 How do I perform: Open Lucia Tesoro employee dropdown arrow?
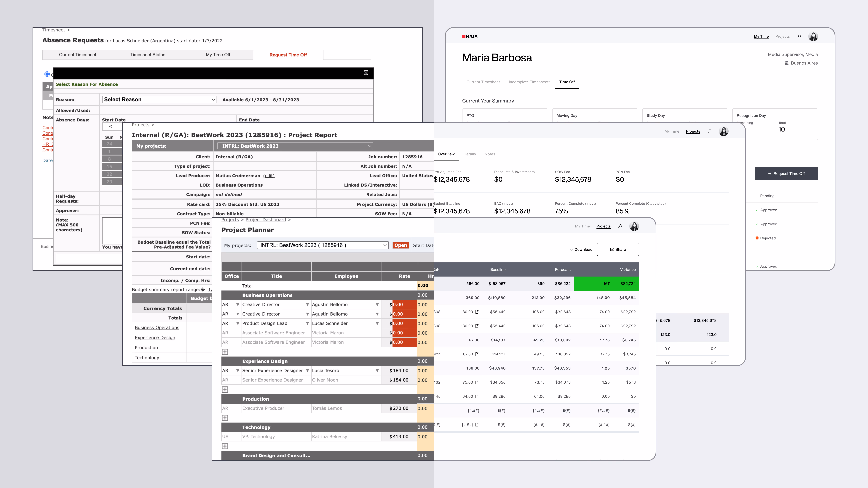(x=377, y=370)
